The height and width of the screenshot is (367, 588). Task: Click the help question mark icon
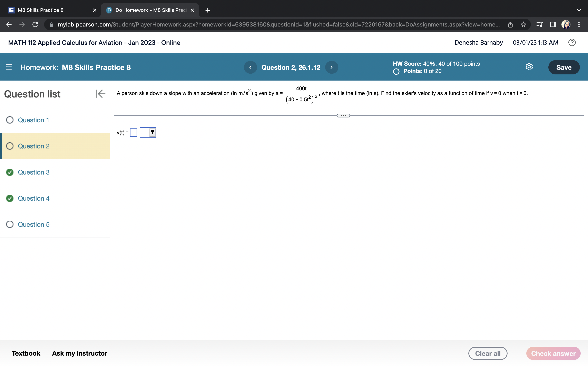tap(572, 42)
